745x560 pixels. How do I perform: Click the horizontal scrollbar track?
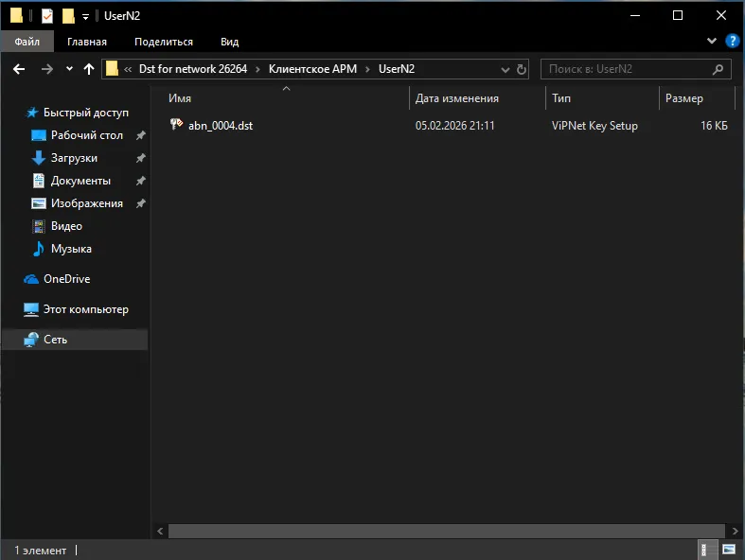pos(446,531)
